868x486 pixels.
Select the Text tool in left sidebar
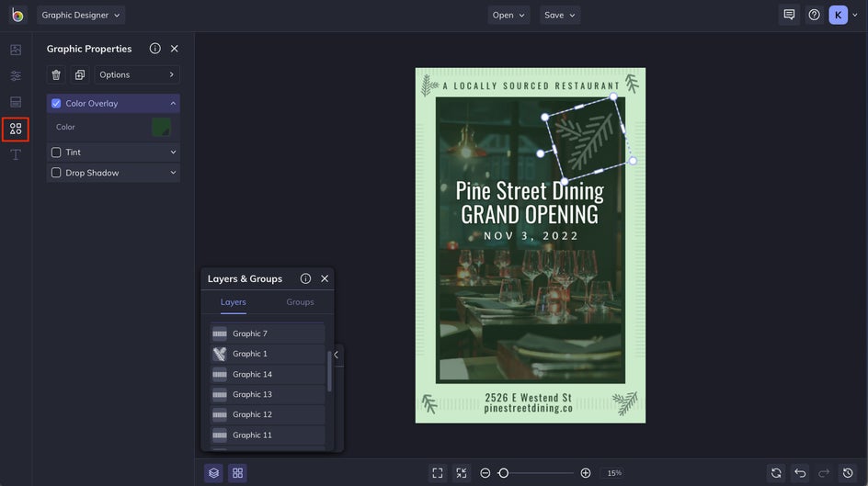point(16,154)
